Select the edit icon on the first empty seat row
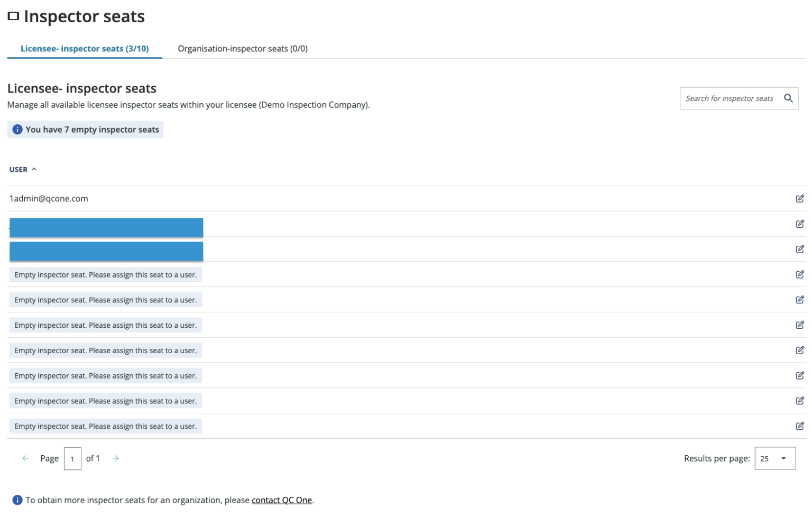812x517 pixels. [800, 274]
